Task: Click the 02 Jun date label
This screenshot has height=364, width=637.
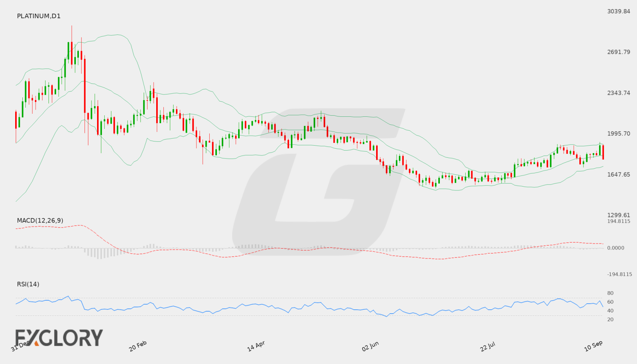Action: coord(370,346)
